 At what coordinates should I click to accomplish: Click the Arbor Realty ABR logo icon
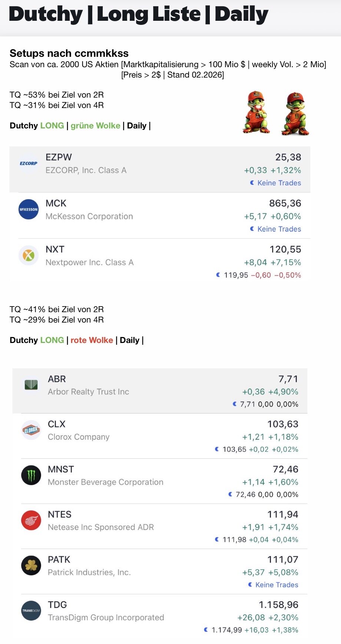[x=31, y=385]
